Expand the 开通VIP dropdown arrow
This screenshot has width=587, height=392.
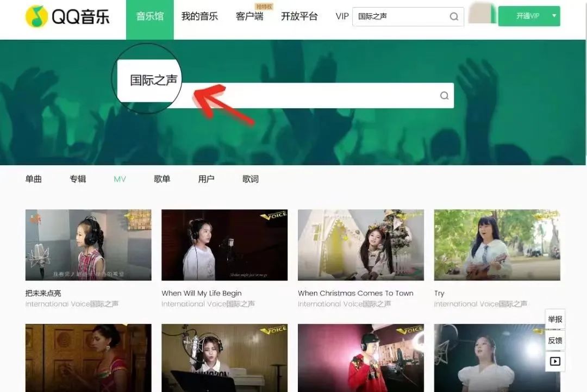pyautogui.click(x=554, y=16)
